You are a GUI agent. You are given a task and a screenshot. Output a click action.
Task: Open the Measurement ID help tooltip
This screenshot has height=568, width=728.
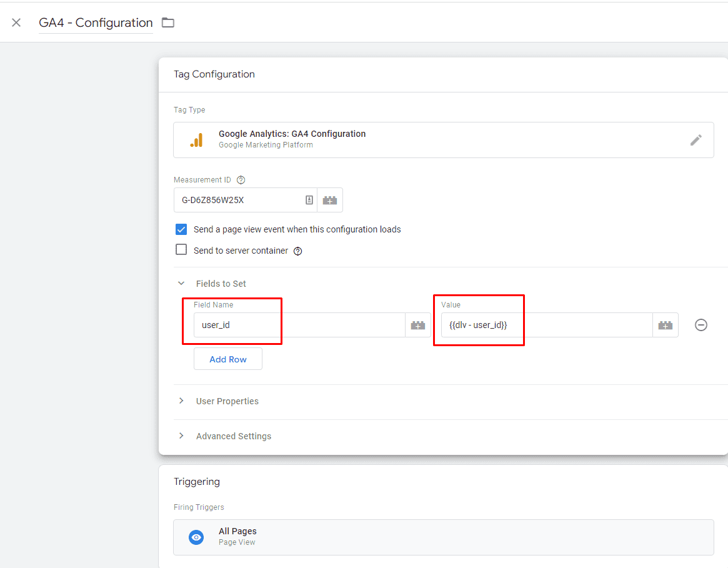tap(241, 179)
